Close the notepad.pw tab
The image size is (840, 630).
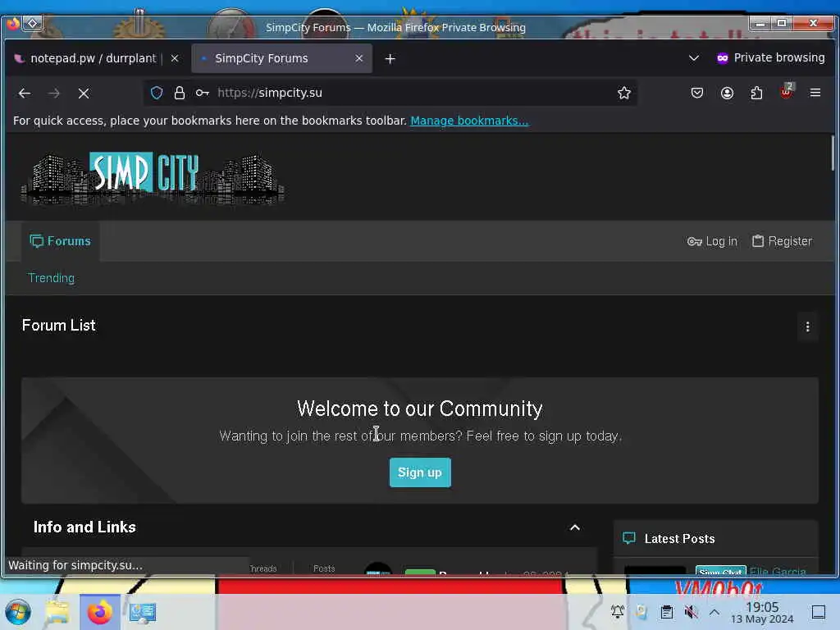[x=175, y=58]
